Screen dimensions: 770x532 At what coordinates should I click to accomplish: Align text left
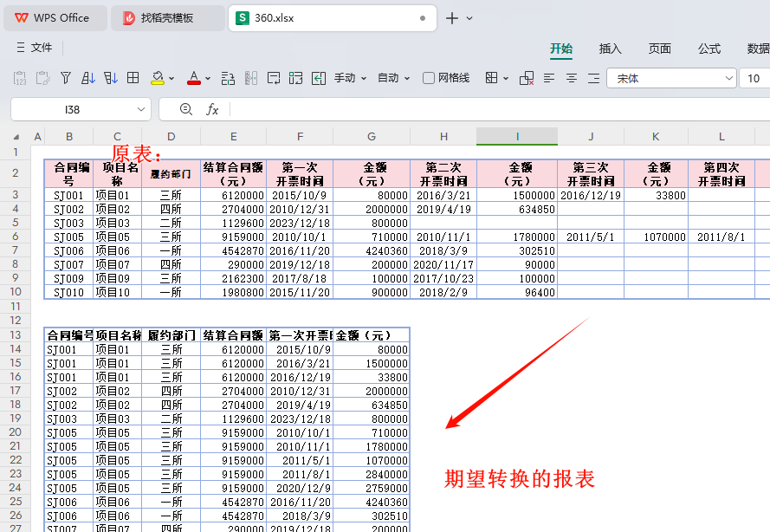(549, 78)
